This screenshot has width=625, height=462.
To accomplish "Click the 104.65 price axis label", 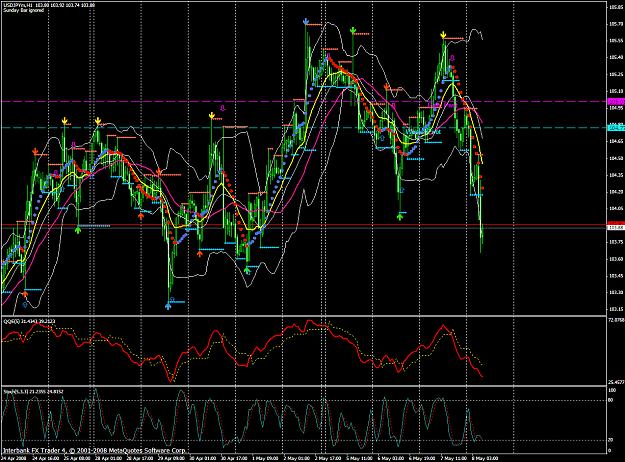I will [x=616, y=141].
